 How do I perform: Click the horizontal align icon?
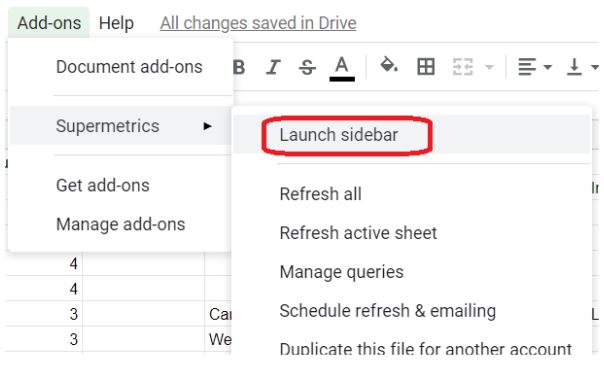[527, 67]
